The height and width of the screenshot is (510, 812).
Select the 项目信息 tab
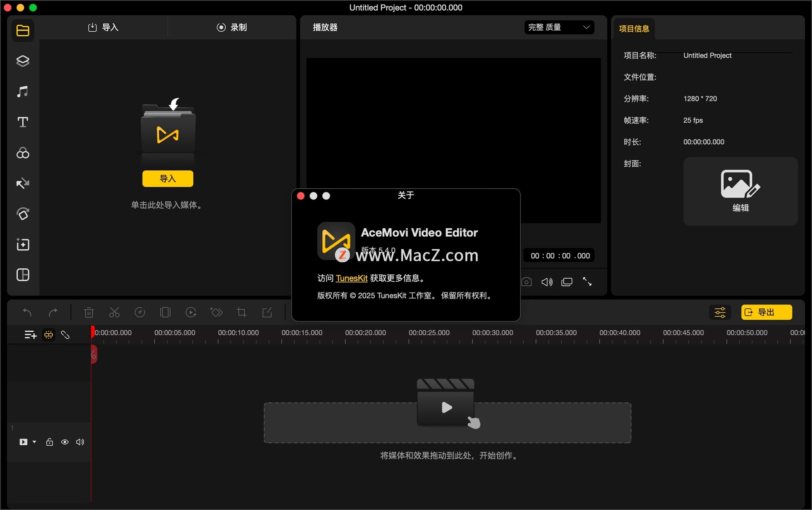pos(634,29)
